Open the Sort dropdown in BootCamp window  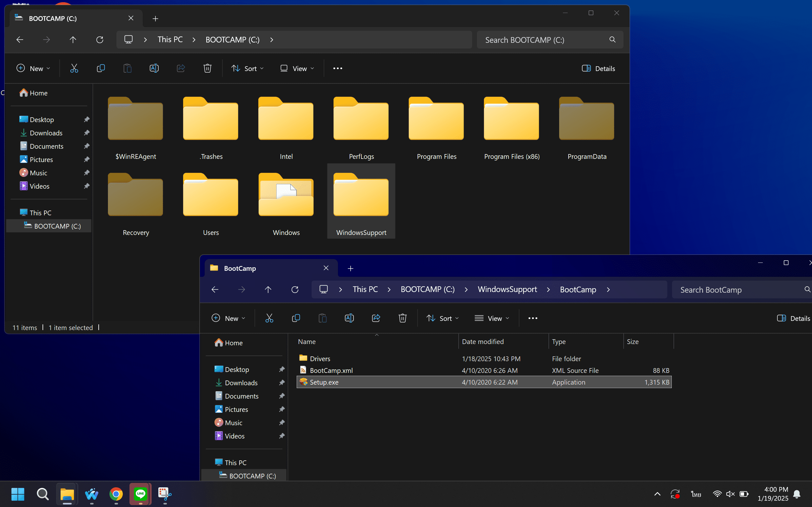point(442,318)
